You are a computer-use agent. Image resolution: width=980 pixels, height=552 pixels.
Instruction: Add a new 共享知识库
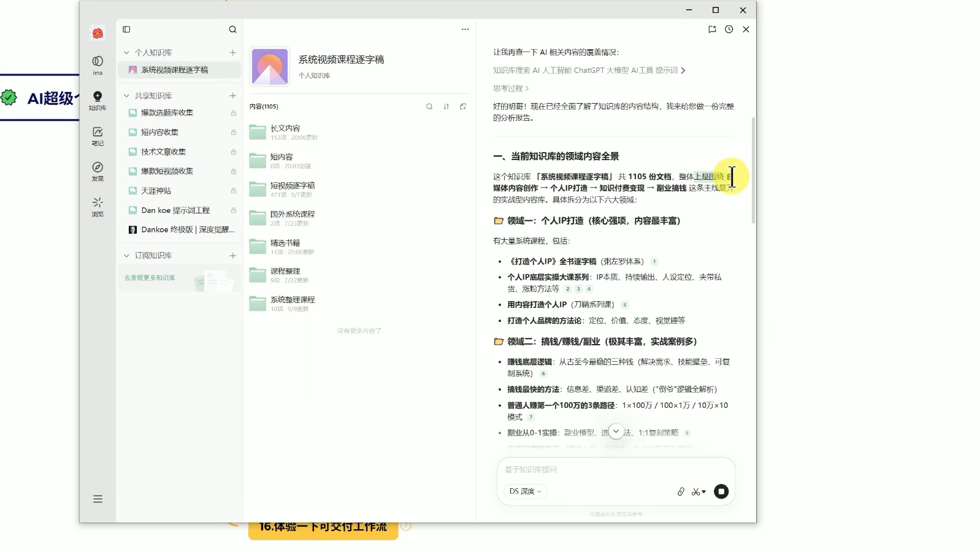click(x=233, y=96)
